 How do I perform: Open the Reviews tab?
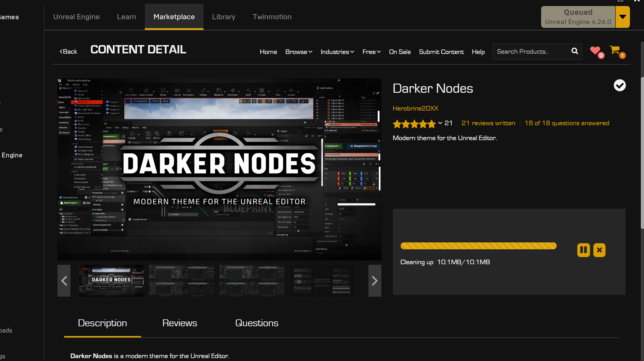pos(180,323)
